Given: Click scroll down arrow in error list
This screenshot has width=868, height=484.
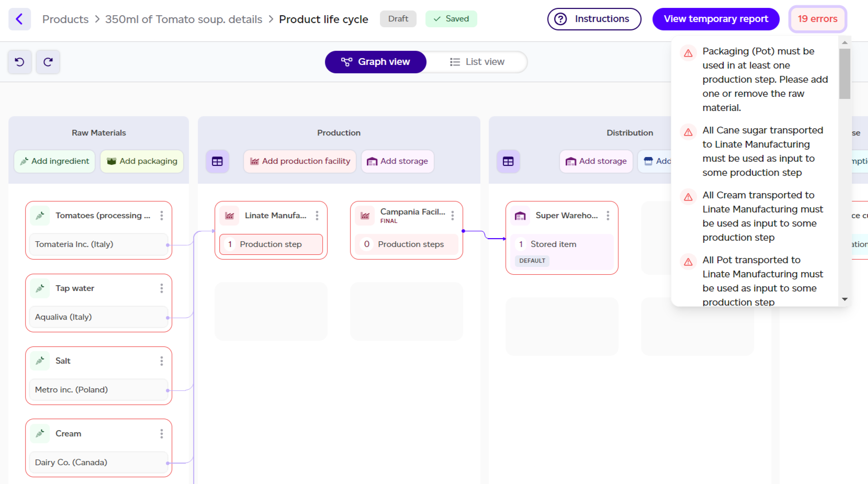Looking at the screenshot, I should pos(844,299).
